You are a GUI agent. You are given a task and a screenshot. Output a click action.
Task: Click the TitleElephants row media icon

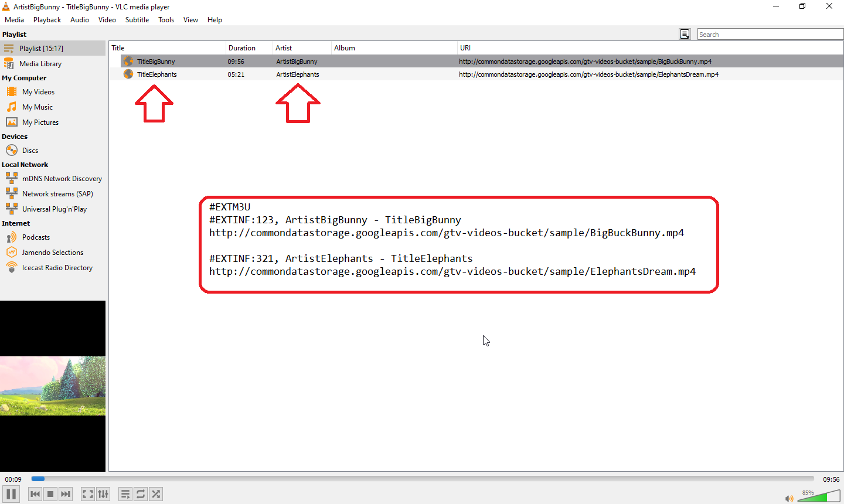pos(128,74)
